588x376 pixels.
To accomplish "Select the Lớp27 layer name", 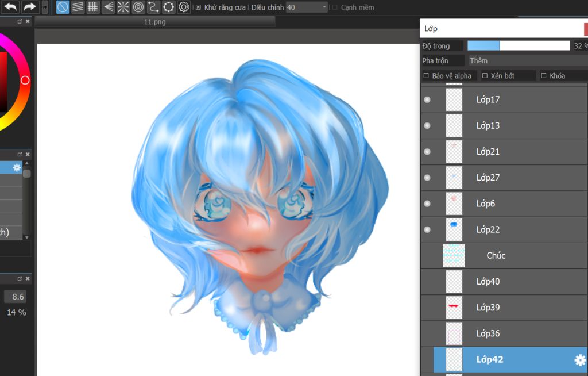I will (488, 178).
